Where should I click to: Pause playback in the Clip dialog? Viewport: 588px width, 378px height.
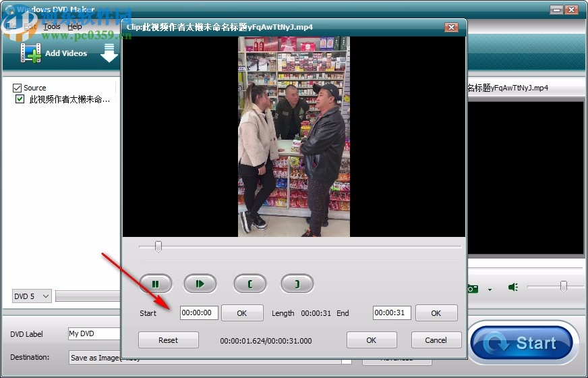[x=156, y=283]
